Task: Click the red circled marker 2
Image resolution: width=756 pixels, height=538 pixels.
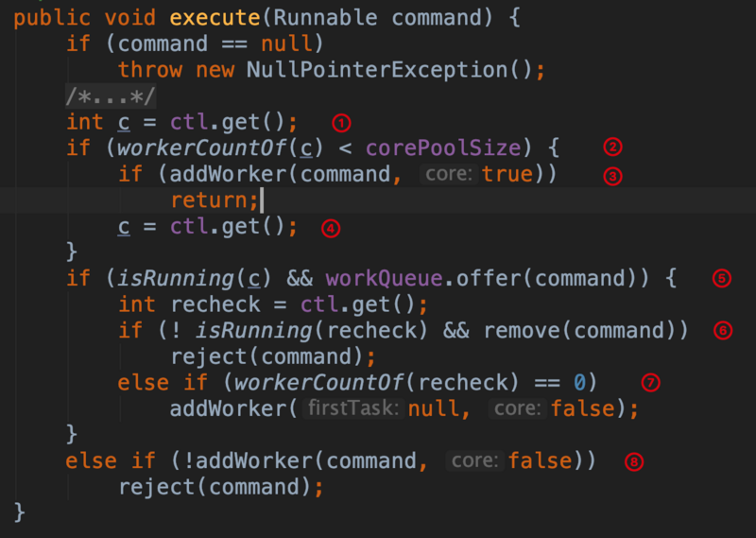Action: (612, 148)
